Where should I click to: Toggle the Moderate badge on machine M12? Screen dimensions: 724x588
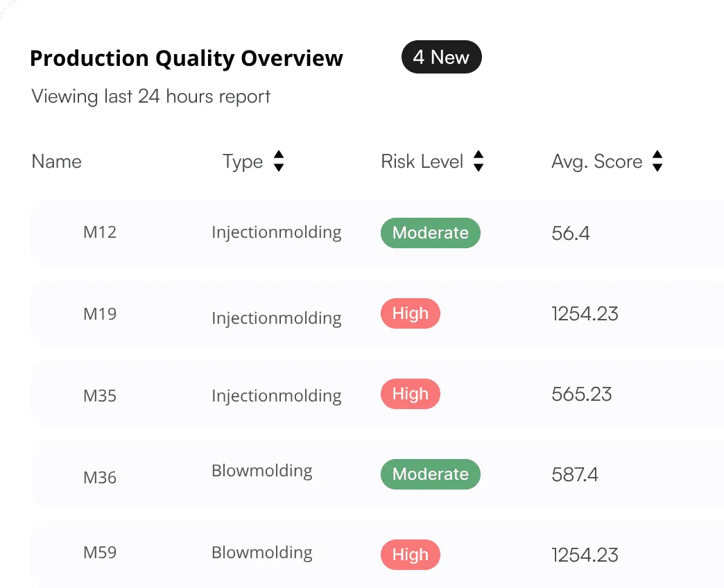pyautogui.click(x=430, y=233)
